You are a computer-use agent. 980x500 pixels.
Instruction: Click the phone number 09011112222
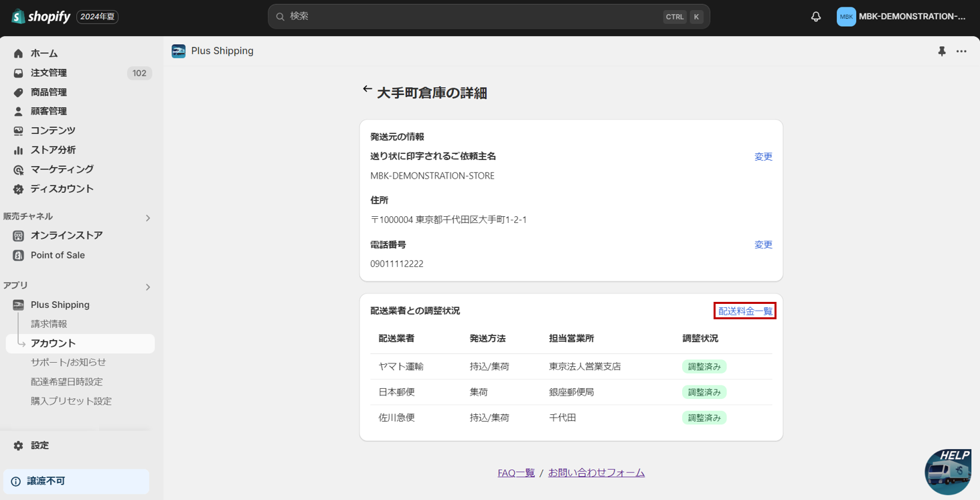pos(397,264)
